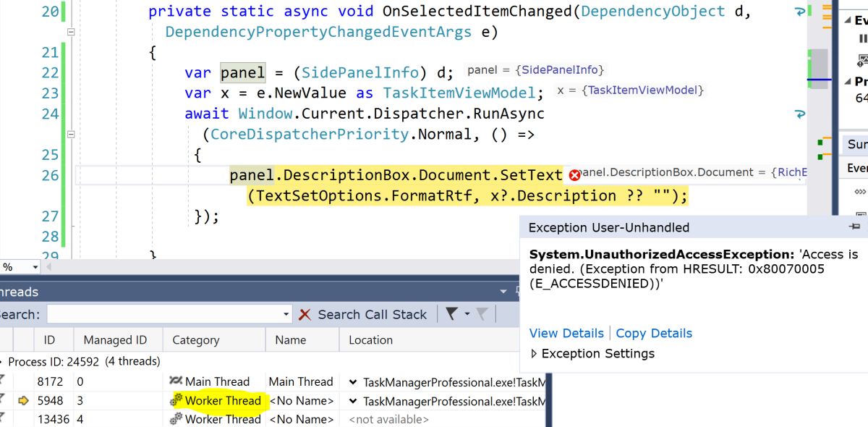Click TaskManagerProfessional.exe location of thread 8172
Viewport: 868px width, 427px height.
[454, 381]
